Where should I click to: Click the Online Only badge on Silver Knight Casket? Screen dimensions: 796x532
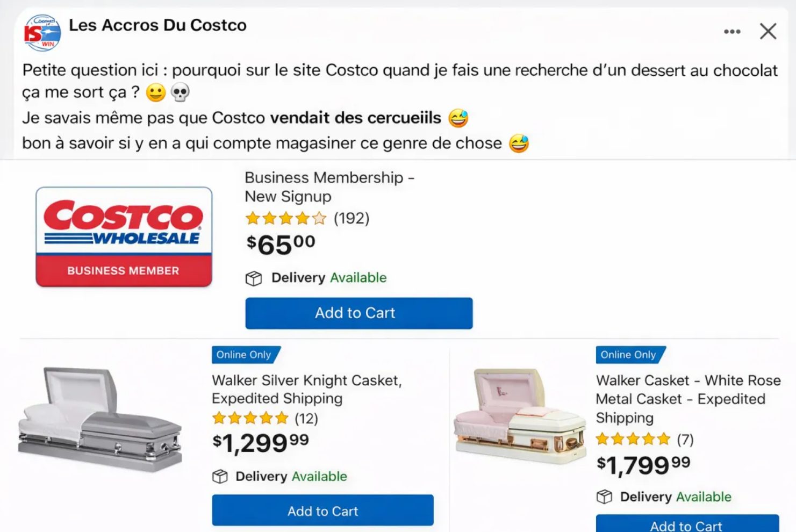[x=243, y=355]
